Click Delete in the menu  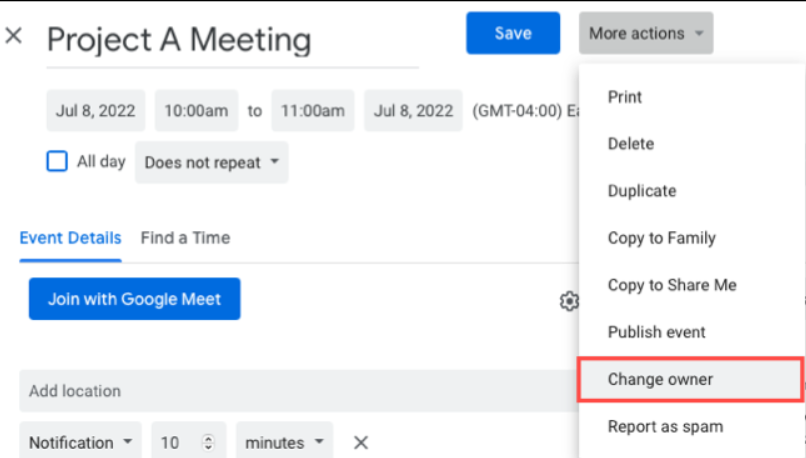[630, 144]
